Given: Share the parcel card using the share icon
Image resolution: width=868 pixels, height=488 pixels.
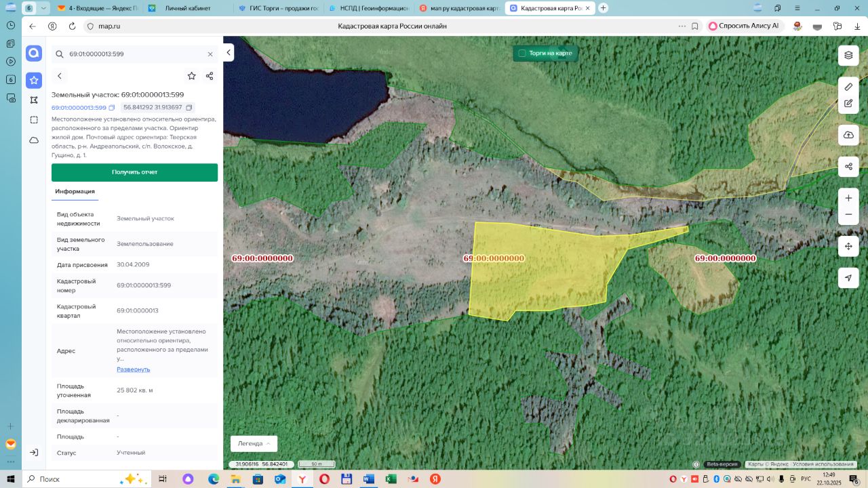Looking at the screenshot, I should pos(210,76).
